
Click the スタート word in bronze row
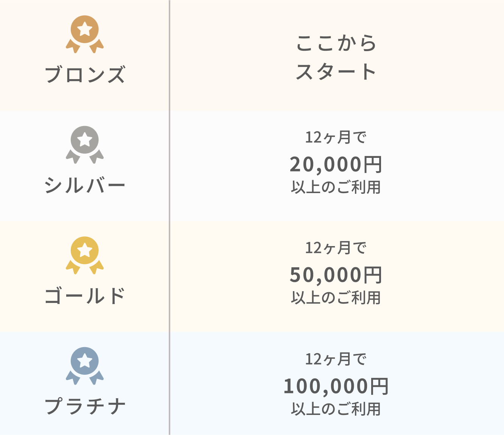(x=336, y=72)
